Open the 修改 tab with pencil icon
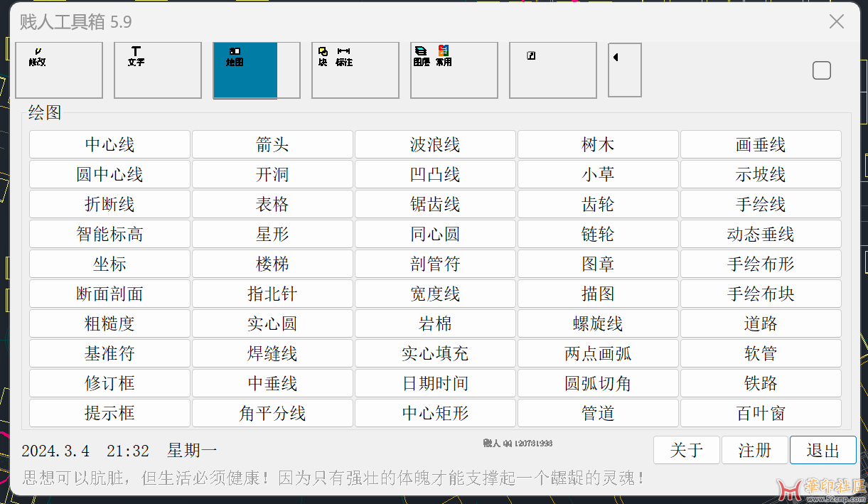This screenshot has width=868, height=504. (59, 70)
